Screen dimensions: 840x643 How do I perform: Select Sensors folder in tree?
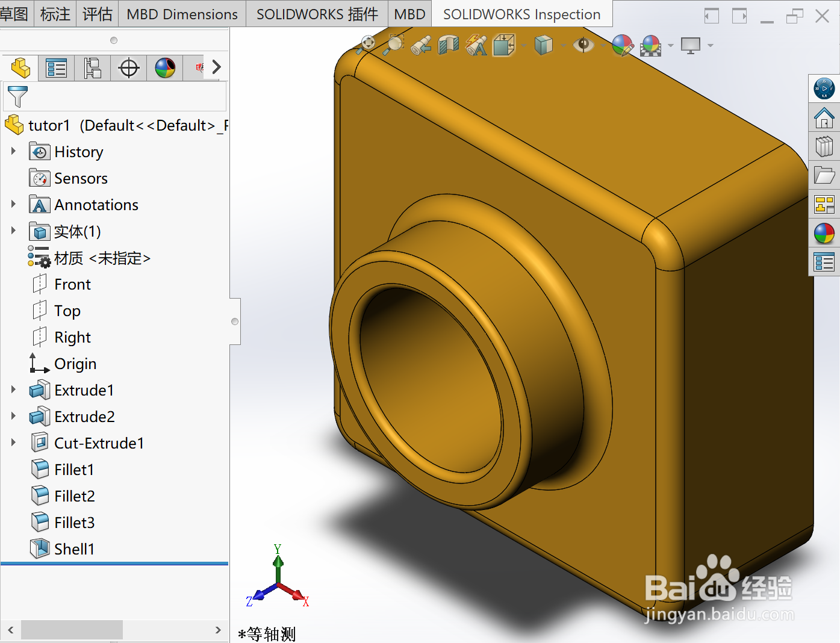point(81,178)
